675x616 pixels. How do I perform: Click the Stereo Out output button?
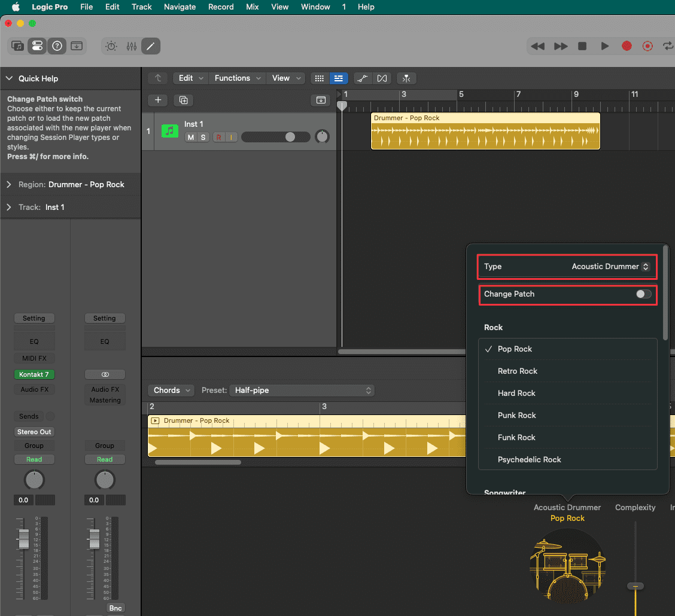coord(34,432)
